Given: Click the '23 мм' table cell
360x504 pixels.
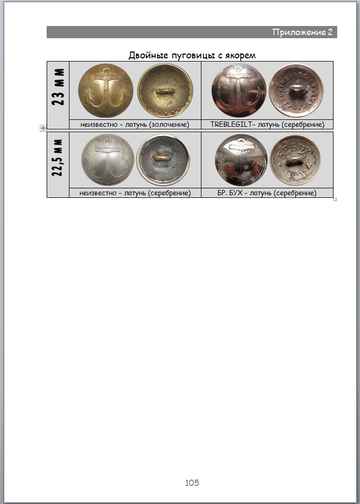Looking at the screenshot, I should click(x=58, y=95).
